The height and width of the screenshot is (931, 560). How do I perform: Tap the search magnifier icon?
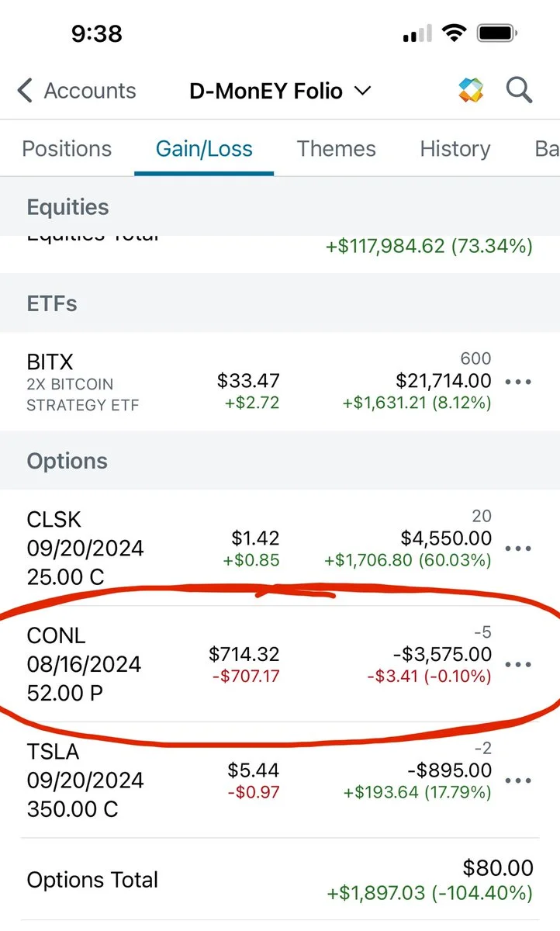tap(519, 90)
